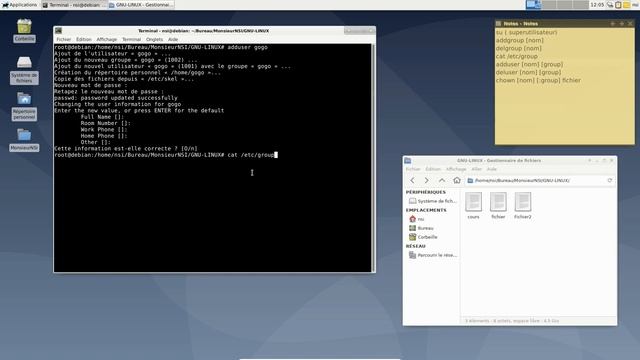Open the Édition menu in the file manager

pyautogui.click(x=433, y=169)
